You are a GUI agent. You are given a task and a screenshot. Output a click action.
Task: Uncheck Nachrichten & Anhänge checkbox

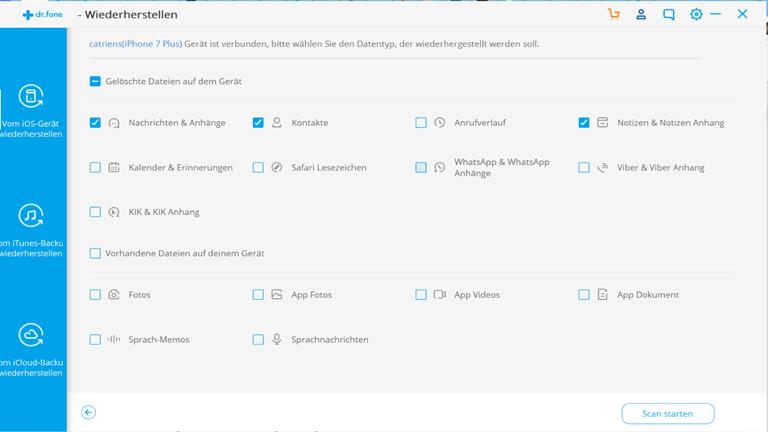coord(95,123)
